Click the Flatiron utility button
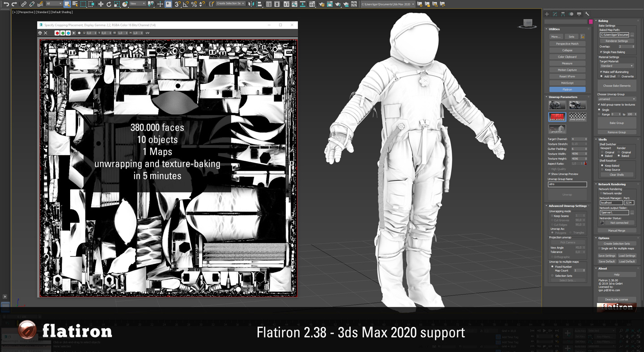This screenshot has height=352, width=644. pyautogui.click(x=567, y=89)
